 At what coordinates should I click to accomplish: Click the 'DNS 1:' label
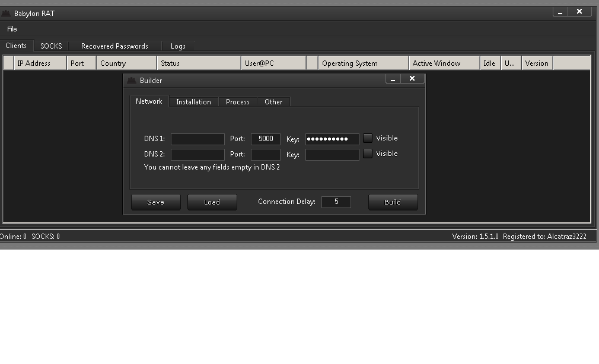pos(154,139)
